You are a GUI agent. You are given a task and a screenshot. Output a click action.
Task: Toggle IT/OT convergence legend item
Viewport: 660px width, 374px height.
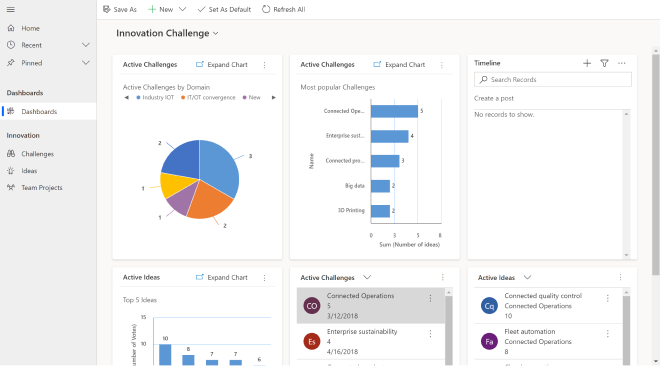pyautogui.click(x=208, y=98)
